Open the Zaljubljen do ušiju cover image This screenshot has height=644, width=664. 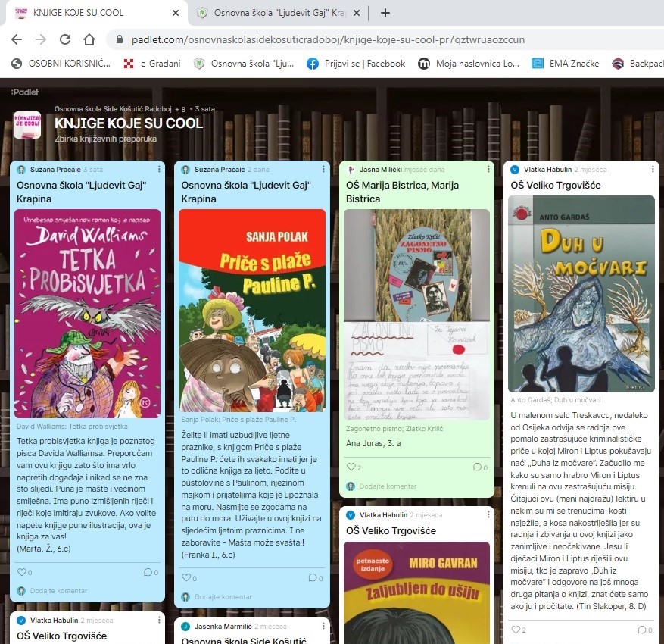coord(416,592)
